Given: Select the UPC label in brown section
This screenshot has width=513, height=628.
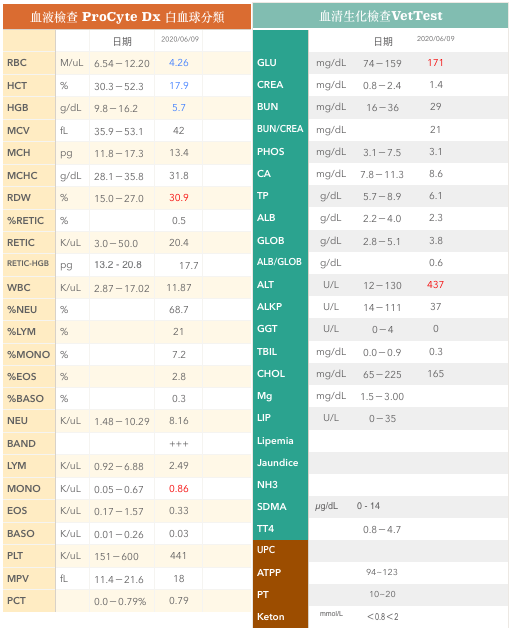Looking at the screenshot, I should click(x=266, y=550).
